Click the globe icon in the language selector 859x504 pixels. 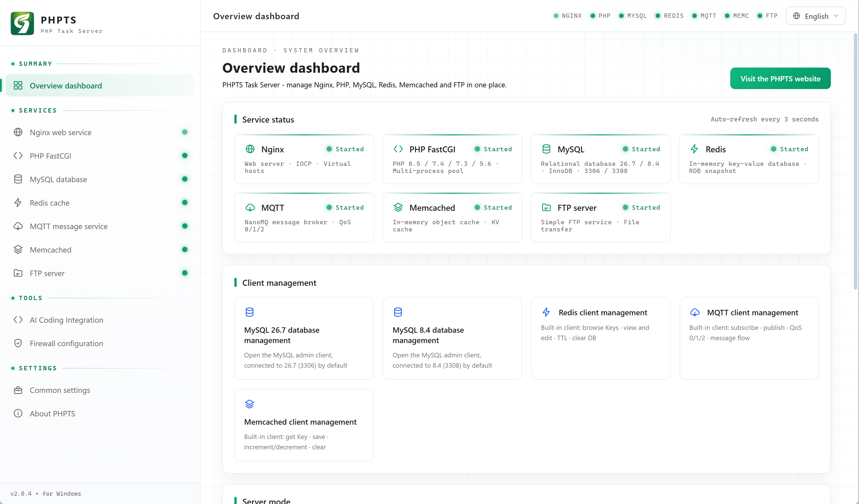pyautogui.click(x=797, y=16)
